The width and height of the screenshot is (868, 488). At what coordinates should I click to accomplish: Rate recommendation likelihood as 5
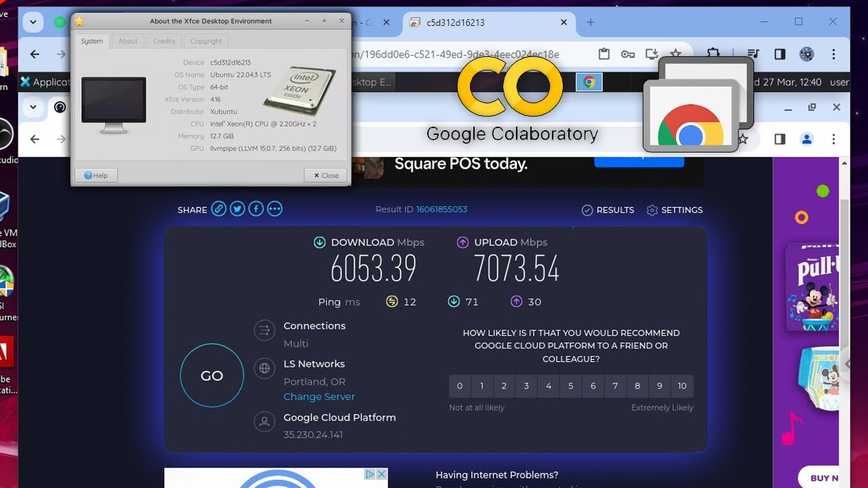[571, 386]
